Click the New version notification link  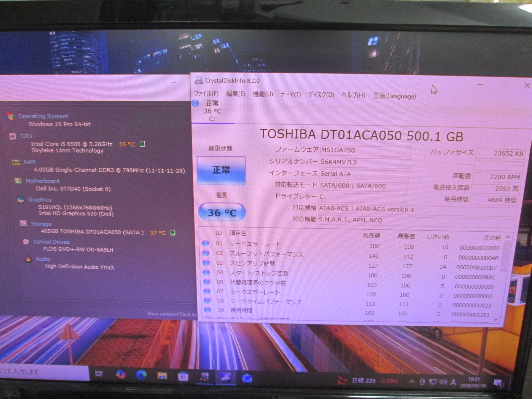(x=172, y=314)
